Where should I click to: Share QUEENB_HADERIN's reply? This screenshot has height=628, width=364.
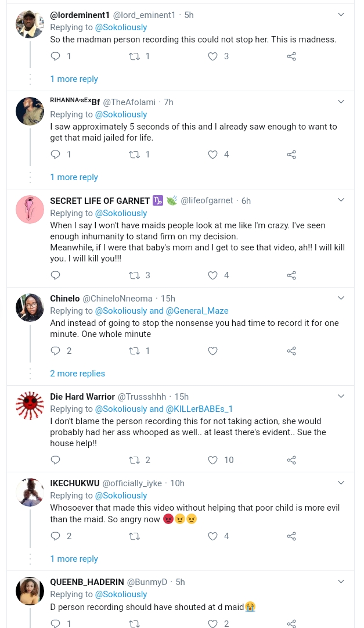click(291, 623)
